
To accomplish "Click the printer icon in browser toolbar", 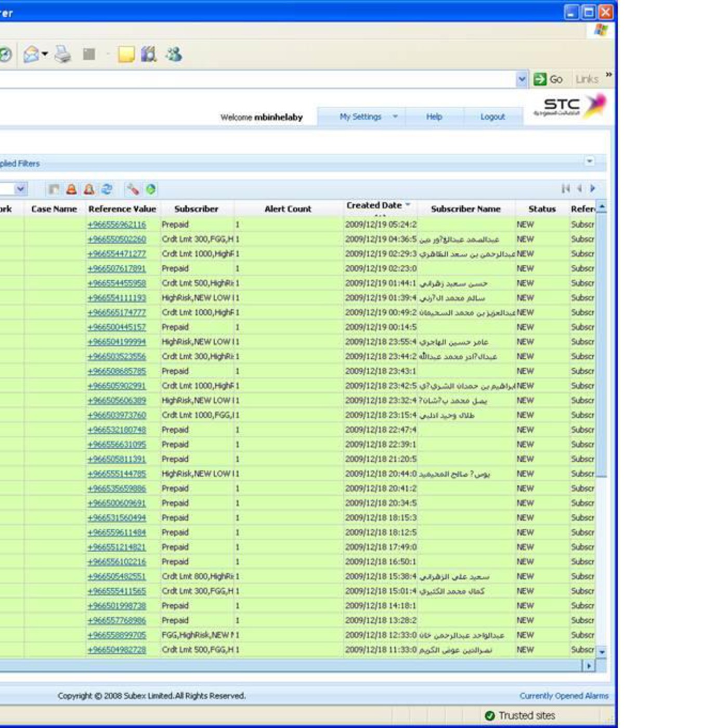I will (63, 54).
